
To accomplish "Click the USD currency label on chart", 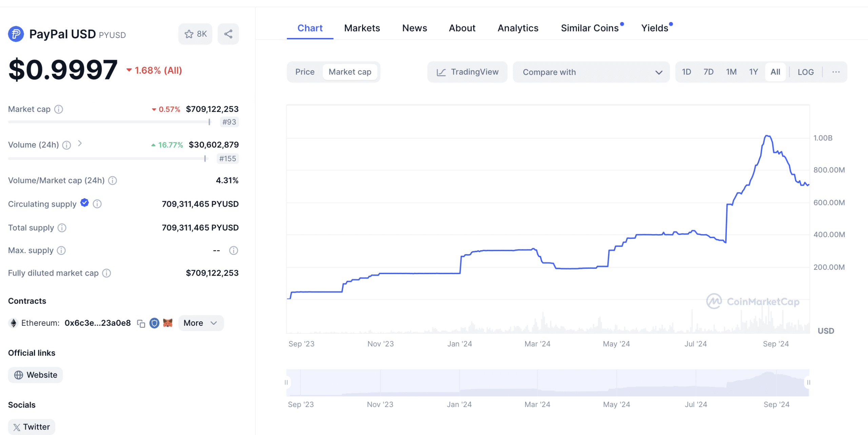I will [826, 331].
